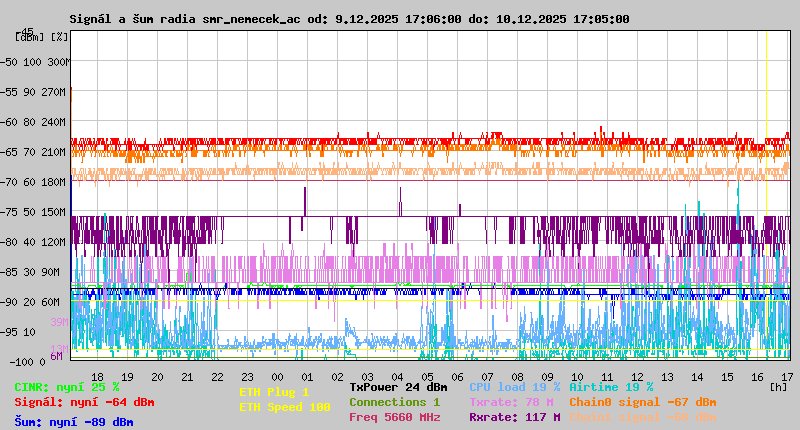Click the Connections 1 legend entry
800x430 pixels.
point(394,402)
